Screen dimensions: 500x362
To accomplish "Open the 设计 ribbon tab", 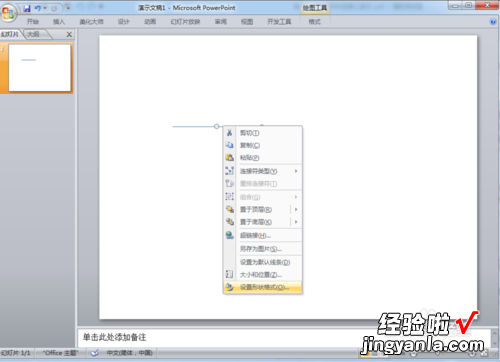I will (123, 22).
